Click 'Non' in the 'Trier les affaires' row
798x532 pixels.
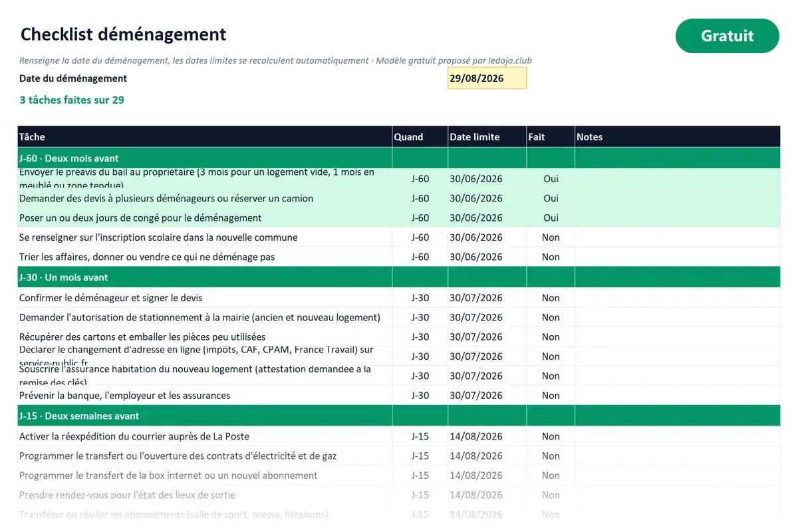click(x=551, y=257)
